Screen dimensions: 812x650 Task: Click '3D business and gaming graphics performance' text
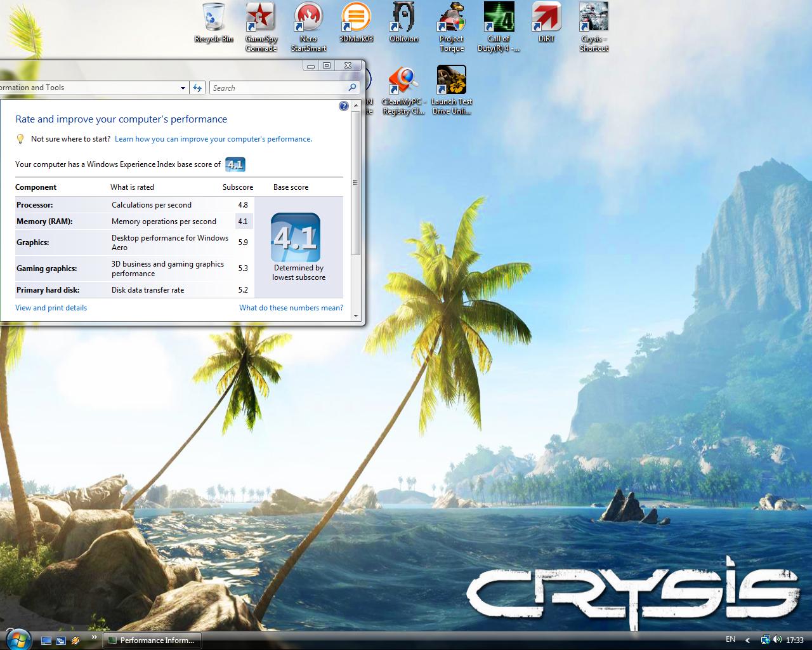(x=168, y=269)
